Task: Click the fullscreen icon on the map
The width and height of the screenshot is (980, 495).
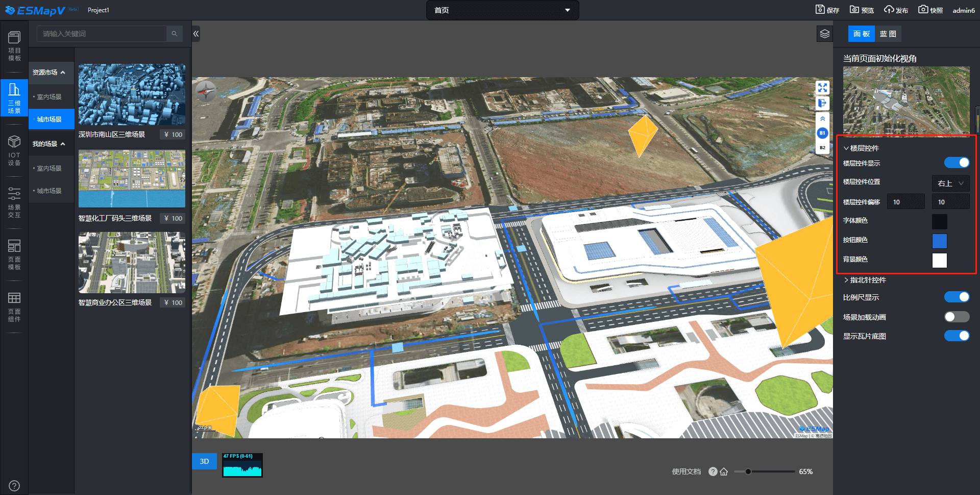Action: point(822,88)
